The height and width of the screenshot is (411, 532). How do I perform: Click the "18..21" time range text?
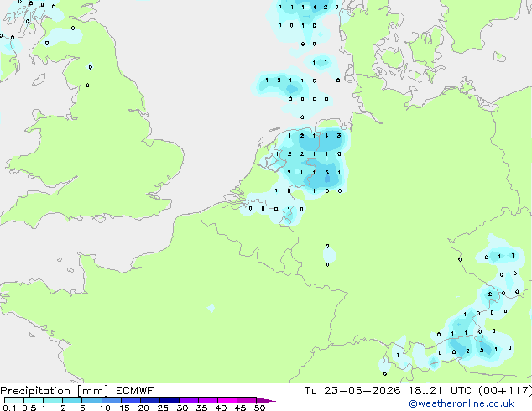tap(425, 391)
